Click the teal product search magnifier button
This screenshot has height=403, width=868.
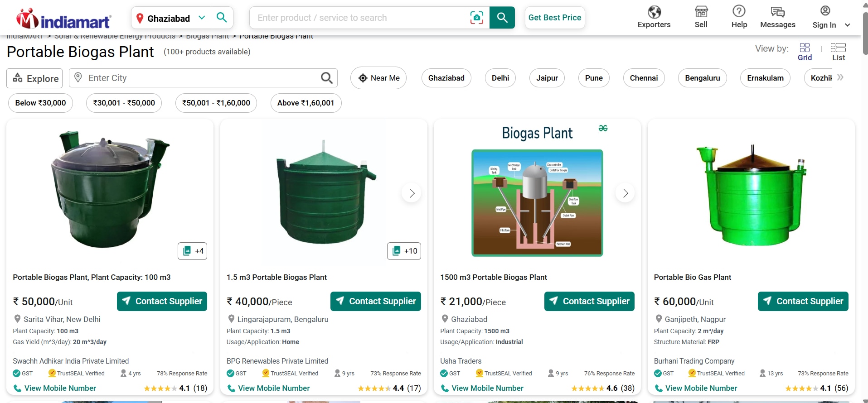[x=502, y=18]
